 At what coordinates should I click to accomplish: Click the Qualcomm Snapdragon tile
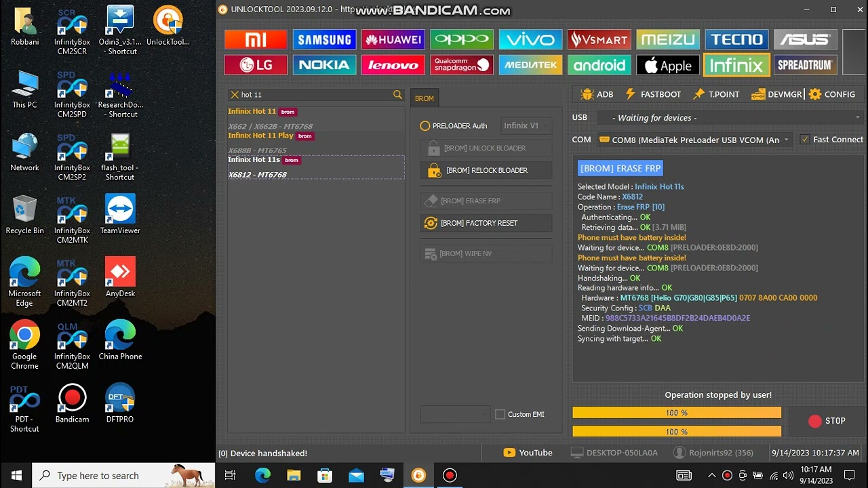tap(461, 65)
